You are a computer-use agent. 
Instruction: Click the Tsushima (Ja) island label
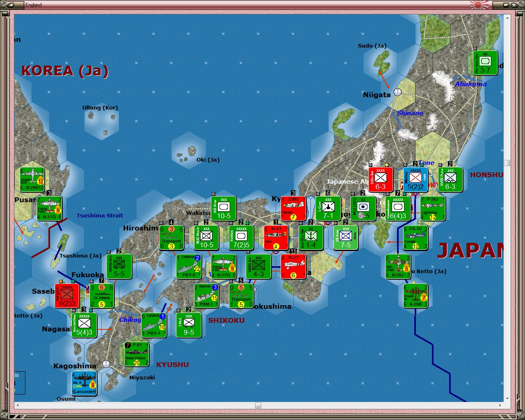80,256
